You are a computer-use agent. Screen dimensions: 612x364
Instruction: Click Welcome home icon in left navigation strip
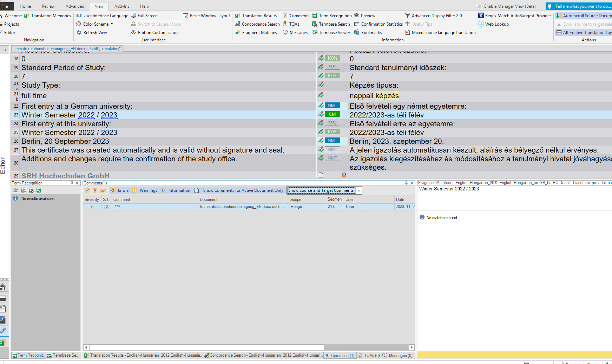(x=3, y=287)
